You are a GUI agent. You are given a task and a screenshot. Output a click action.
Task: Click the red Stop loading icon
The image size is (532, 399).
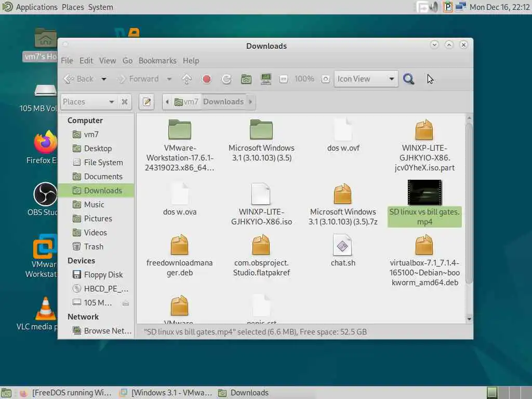(x=207, y=79)
